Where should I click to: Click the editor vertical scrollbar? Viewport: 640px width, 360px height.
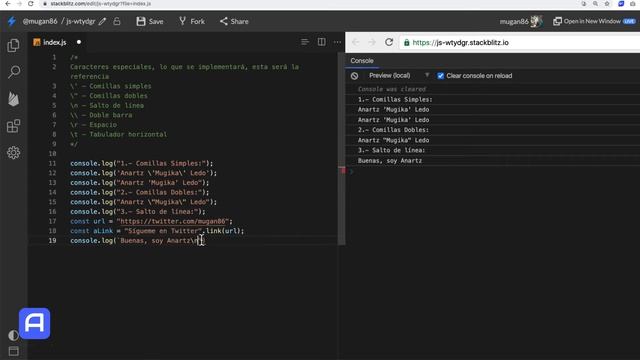[342, 149]
